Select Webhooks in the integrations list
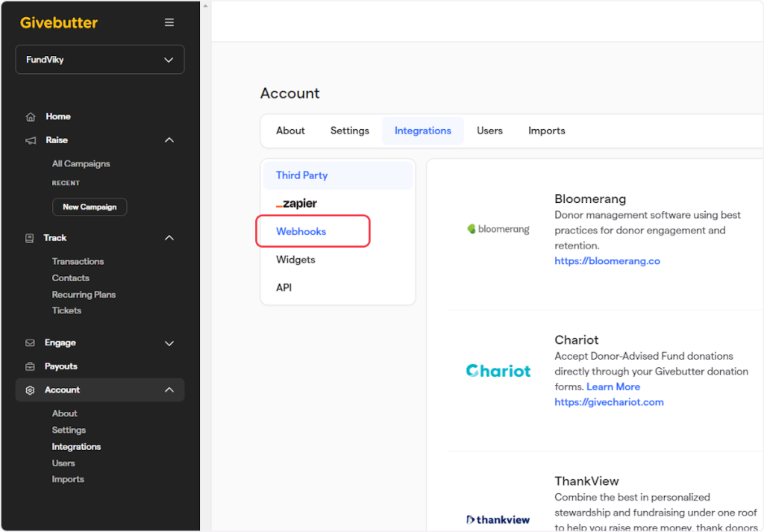The width and height of the screenshot is (764, 532). tap(301, 232)
